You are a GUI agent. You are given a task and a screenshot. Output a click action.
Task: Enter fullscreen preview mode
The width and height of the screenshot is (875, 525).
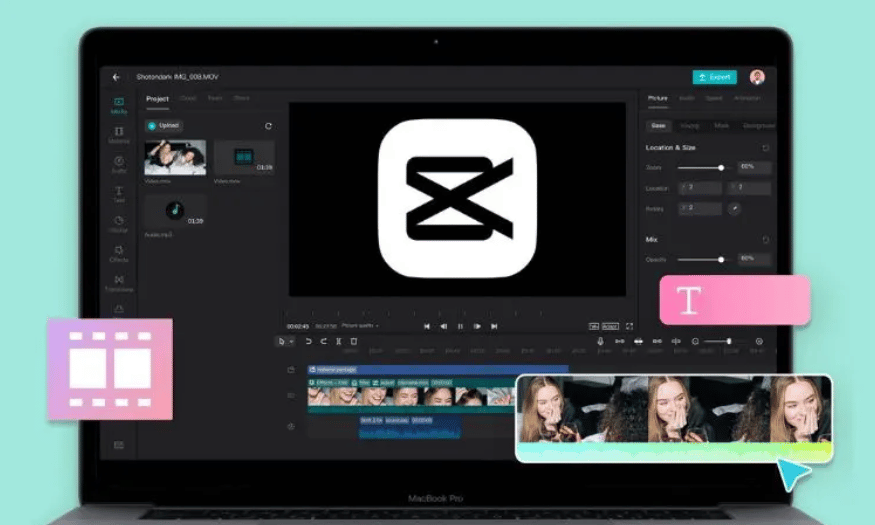click(x=629, y=326)
